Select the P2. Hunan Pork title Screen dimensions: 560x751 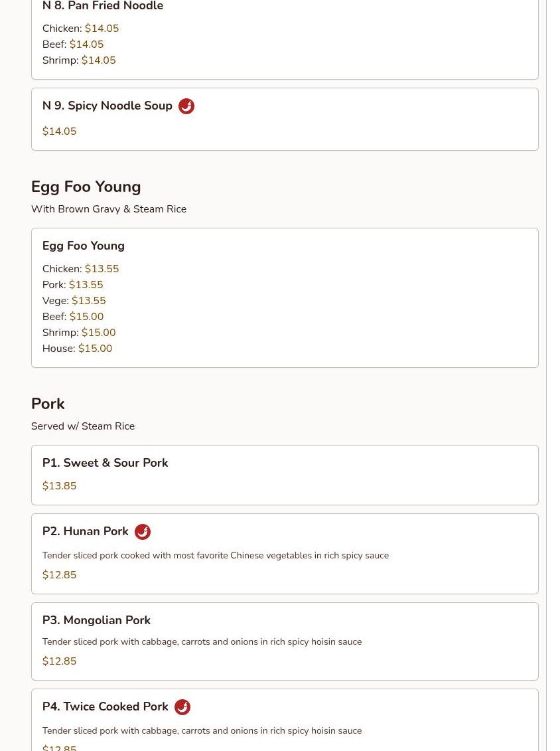(x=85, y=532)
